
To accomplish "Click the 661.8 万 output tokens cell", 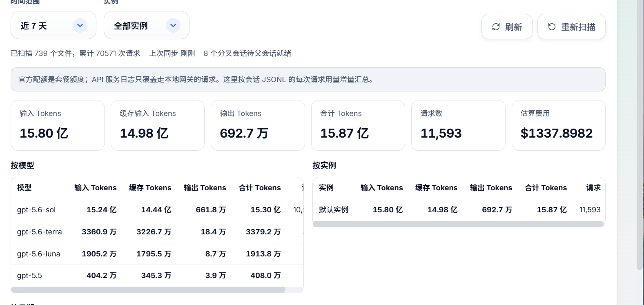I will click(x=211, y=210).
